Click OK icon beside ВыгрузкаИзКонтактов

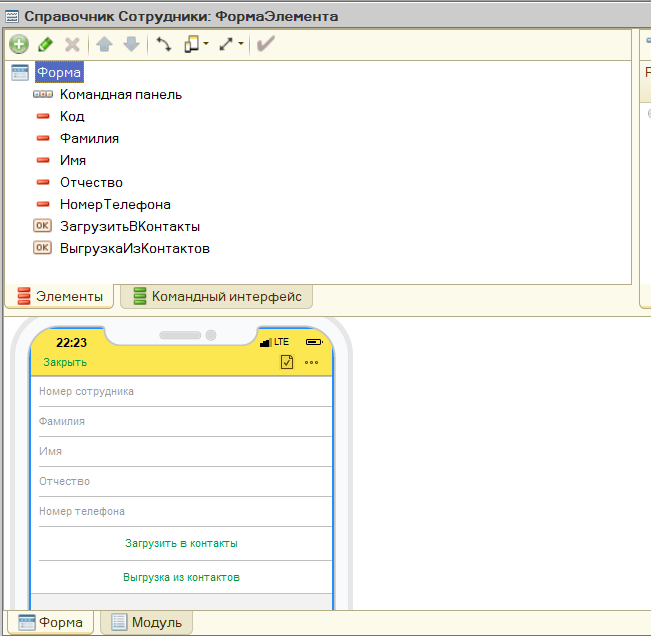tap(42, 248)
